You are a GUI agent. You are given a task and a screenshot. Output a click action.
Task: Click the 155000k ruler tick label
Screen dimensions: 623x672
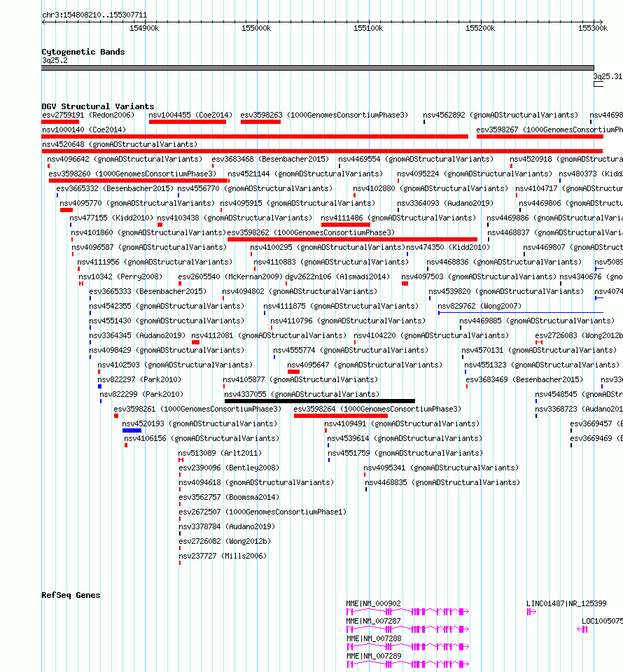pos(256,28)
